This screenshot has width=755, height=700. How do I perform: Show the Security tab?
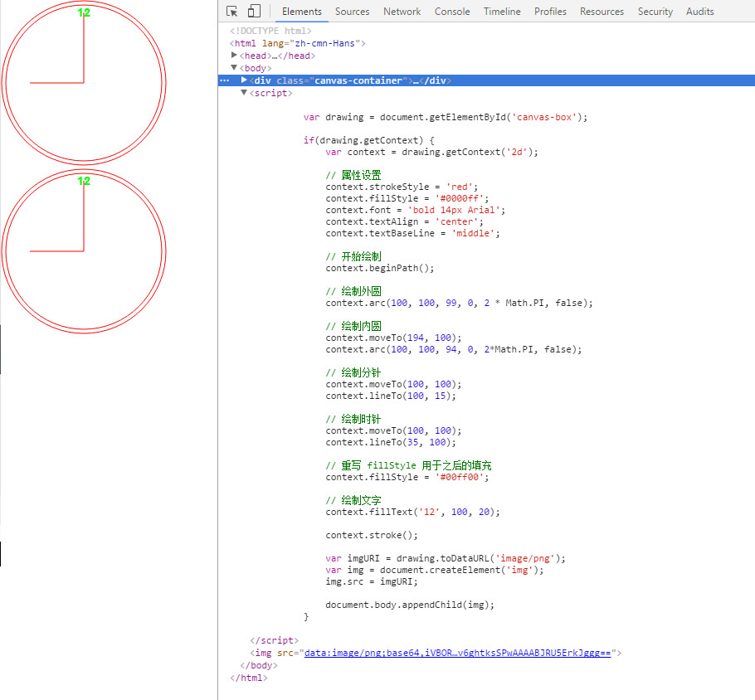point(655,12)
